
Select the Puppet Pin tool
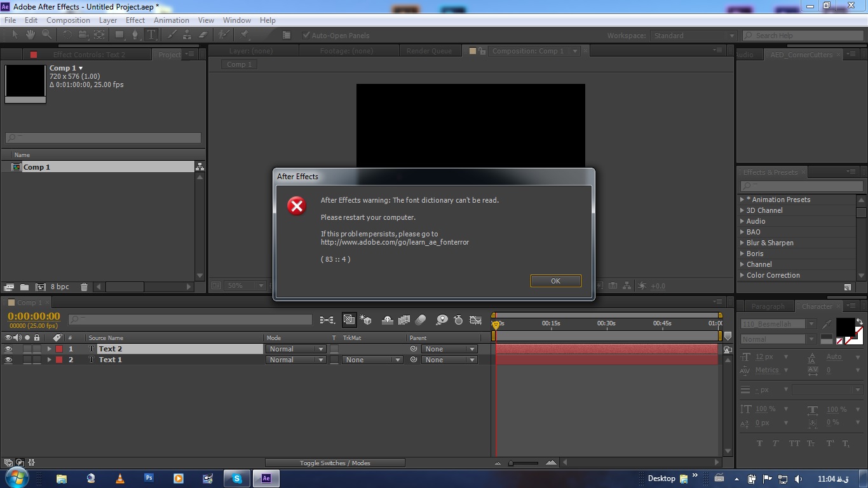pyautogui.click(x=244, y=35)
